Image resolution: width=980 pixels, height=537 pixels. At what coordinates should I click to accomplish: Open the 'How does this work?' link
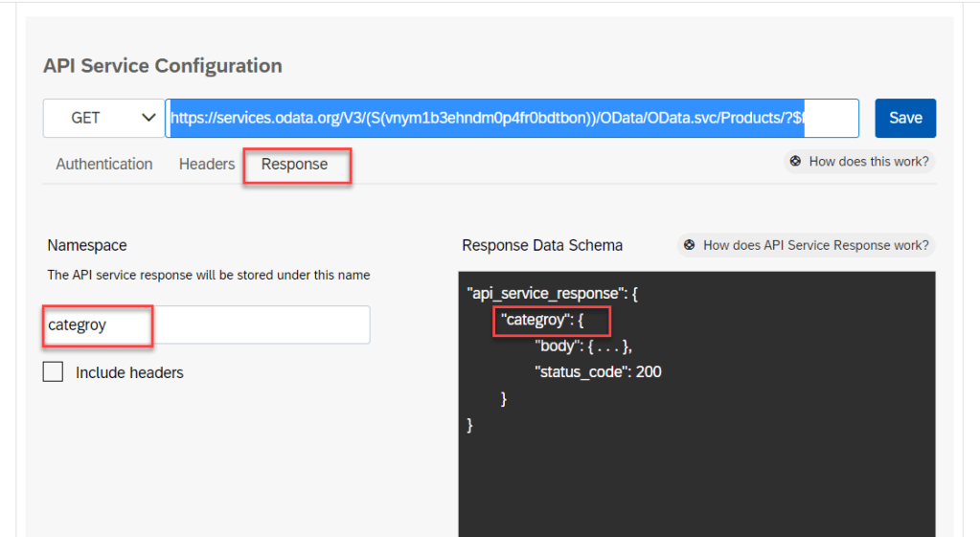pos(868,162)
